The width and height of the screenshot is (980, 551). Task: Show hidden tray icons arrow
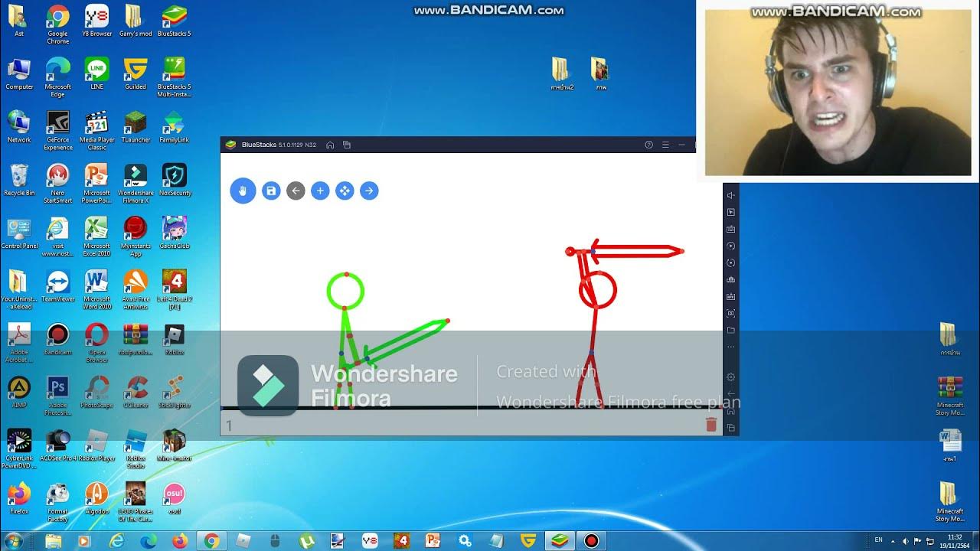893,541
